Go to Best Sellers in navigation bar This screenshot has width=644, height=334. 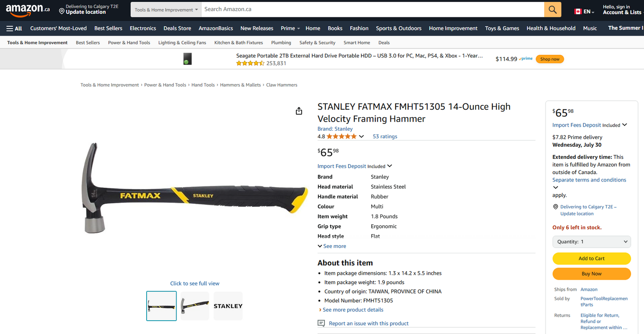coord(108,28)
